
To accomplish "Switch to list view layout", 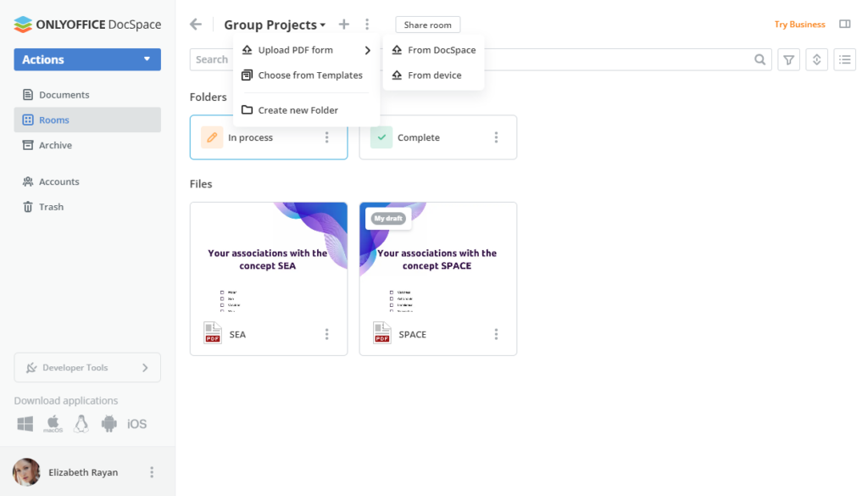I will pos(844,59).
